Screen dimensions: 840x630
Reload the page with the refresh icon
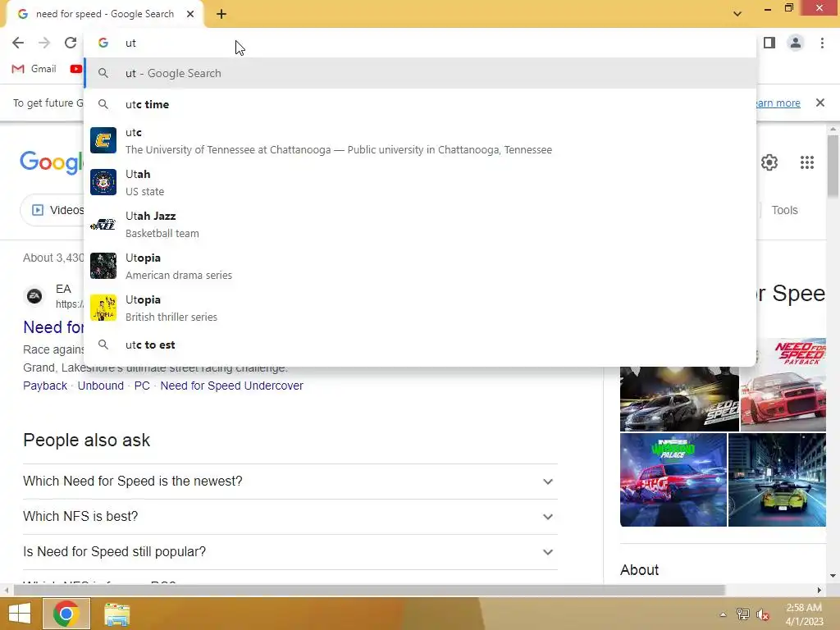(71, 43)
